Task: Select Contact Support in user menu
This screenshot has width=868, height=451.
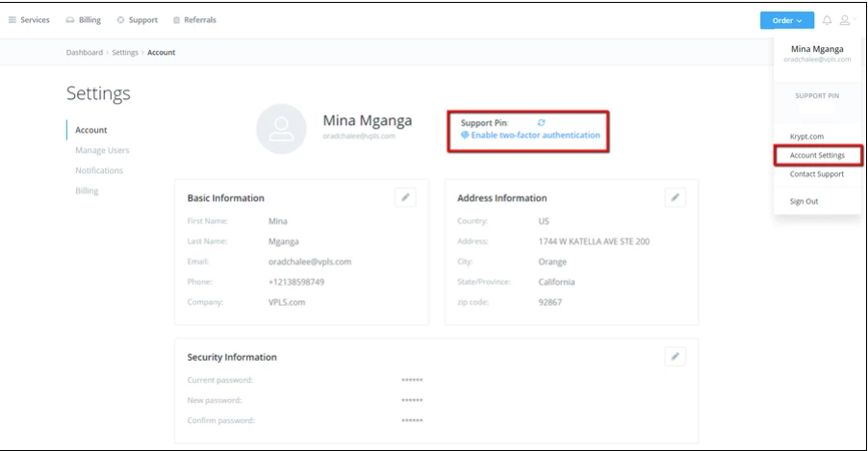Action: (816, 174)
